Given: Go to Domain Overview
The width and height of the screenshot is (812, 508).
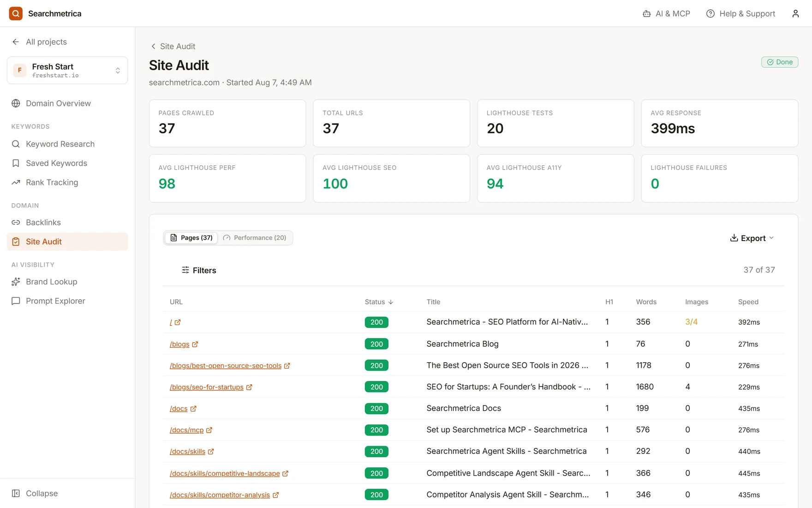Looking at the screenshot, I should pos(67,103).
